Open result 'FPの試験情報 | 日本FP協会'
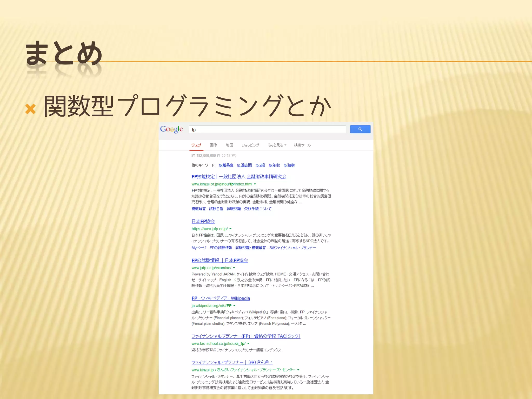The height and width of the screenshot is (399, 532). click(x=220, y=260)
